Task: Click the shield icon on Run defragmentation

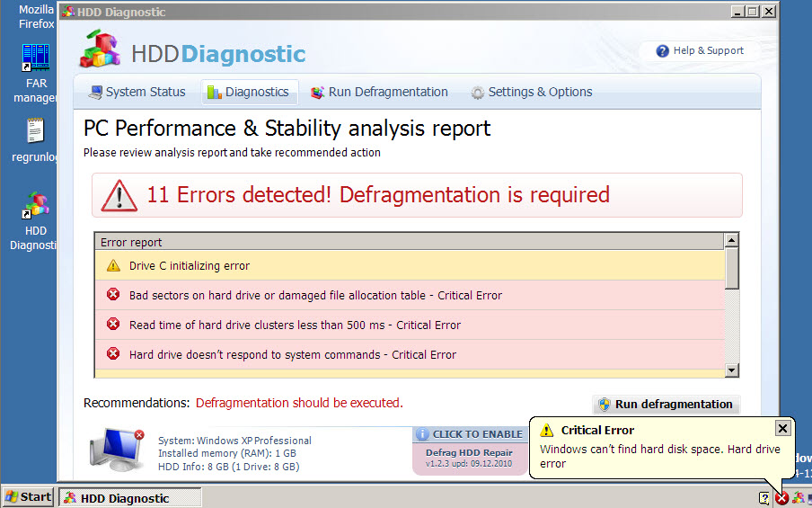Action: coord(604,405)
